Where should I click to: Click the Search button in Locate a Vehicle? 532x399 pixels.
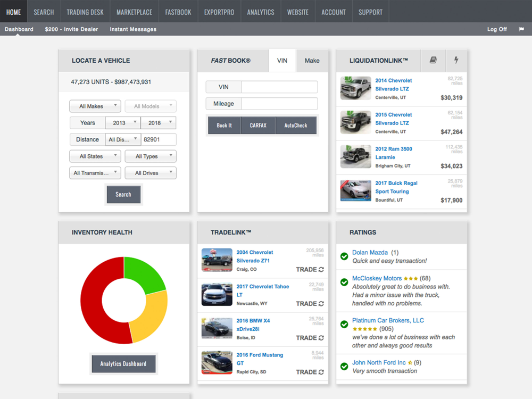[123, 194]
